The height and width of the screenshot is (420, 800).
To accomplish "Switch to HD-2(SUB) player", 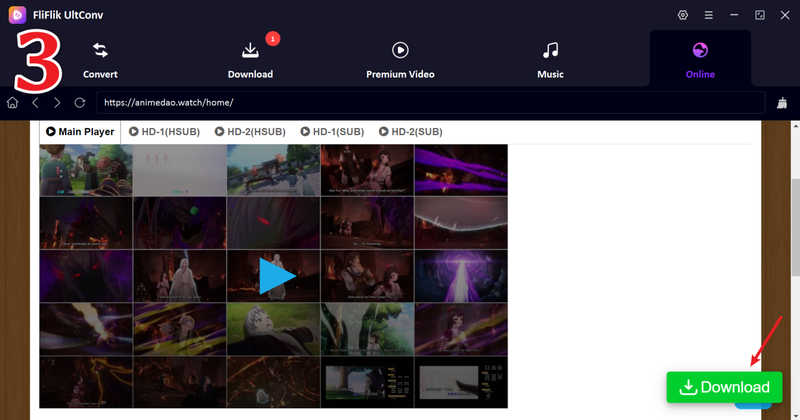I will tap(411, 132).
